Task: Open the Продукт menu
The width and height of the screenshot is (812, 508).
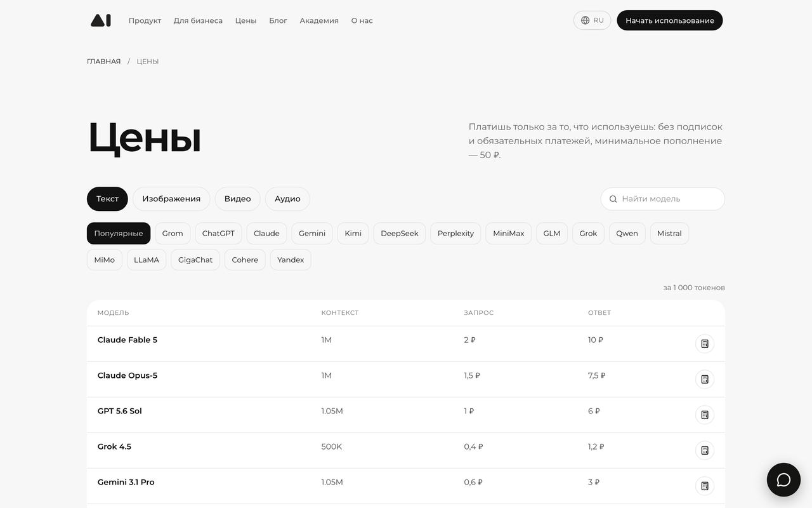Action: (145, 20)
